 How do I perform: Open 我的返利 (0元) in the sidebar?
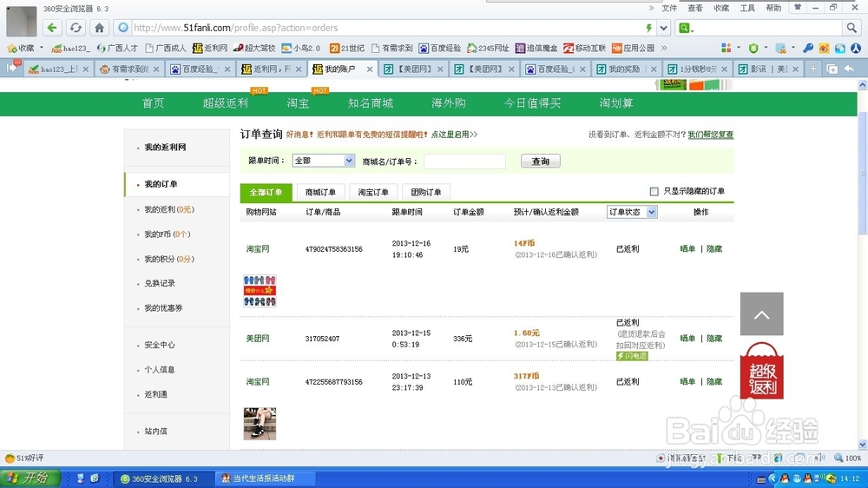tap(169, 209)
